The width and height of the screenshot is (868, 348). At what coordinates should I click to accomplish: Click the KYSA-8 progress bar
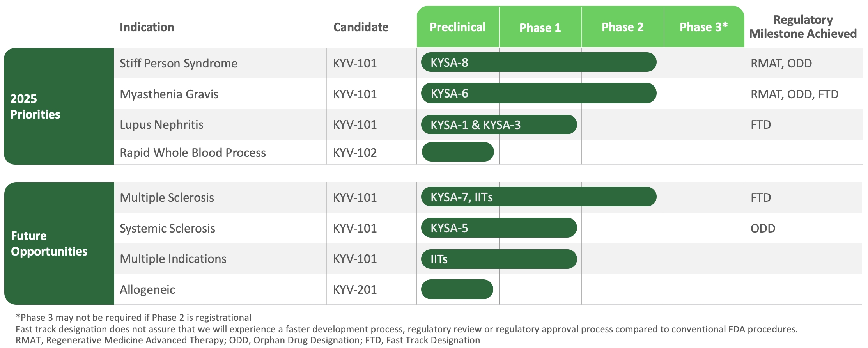tap(538, 62)
